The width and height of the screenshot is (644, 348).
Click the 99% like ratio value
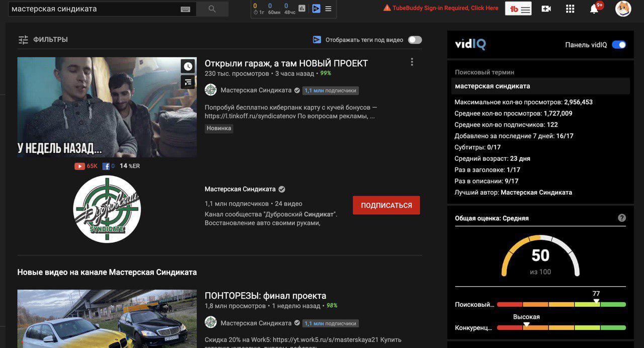point(326,73)
